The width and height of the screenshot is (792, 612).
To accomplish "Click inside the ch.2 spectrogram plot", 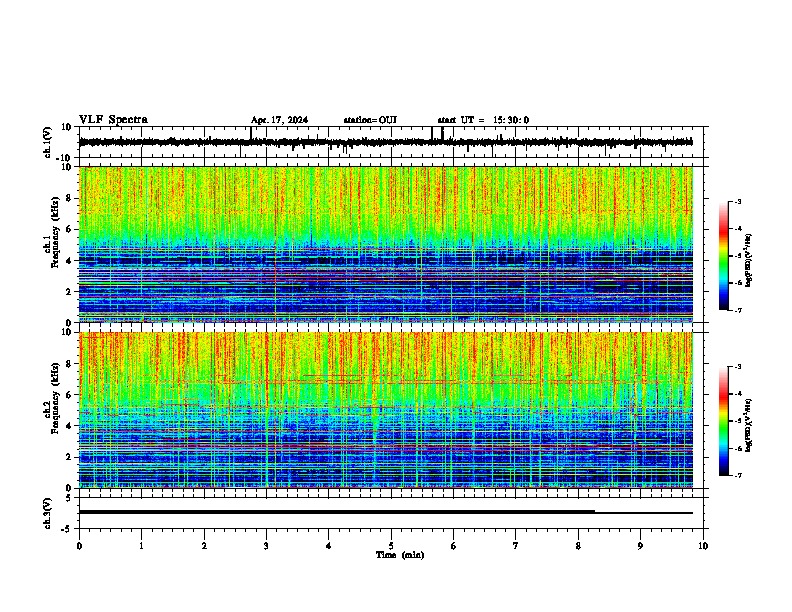I will click(386, 410).
